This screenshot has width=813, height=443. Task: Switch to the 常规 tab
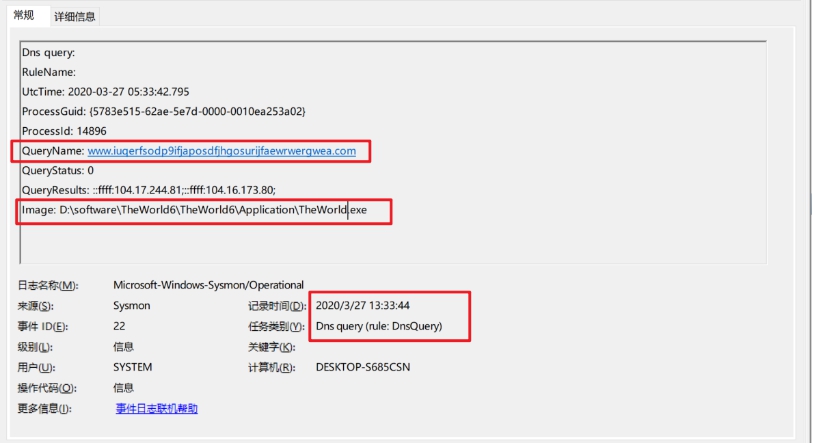click(x=24, y=15)
